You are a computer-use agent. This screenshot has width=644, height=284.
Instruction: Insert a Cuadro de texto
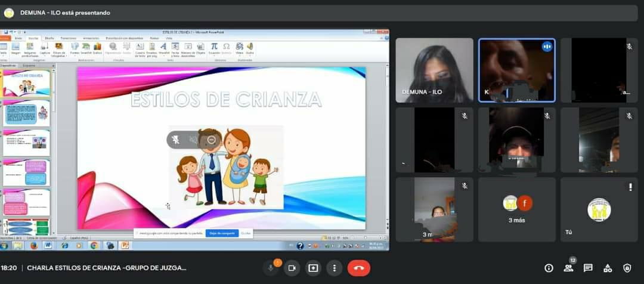point(140,50)
